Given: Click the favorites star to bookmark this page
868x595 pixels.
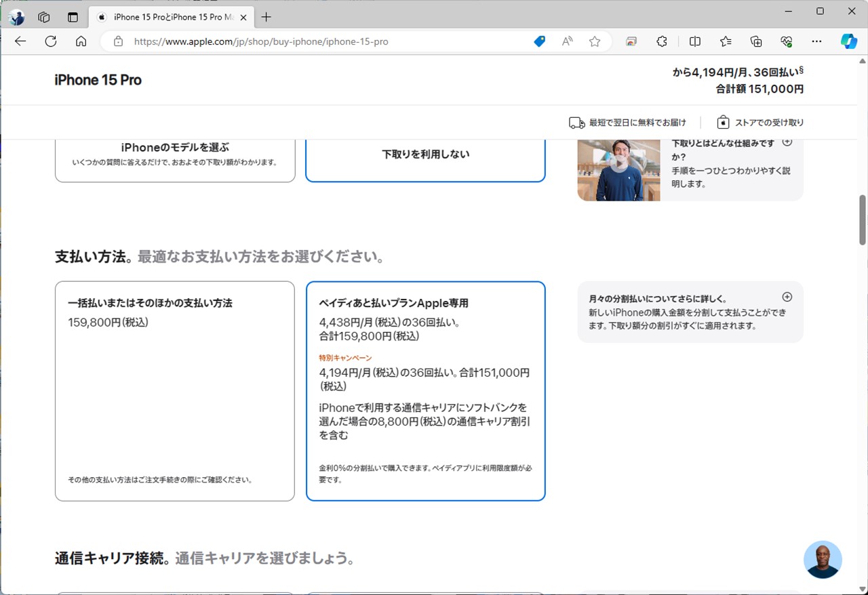Looking at the screenshot, I should point(595,41).
